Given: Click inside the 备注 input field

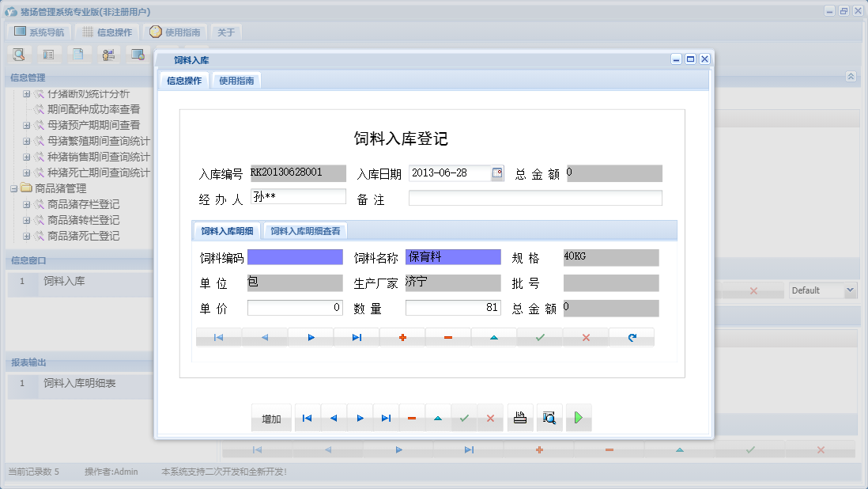Looking at the screenshot, I should pos(534,197).
